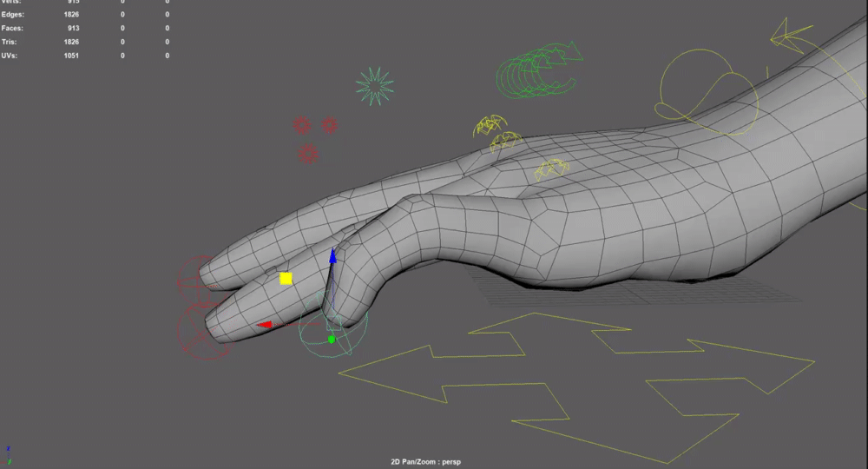868x469 pixels.
Task: Click the 'Faces:' label in the HUD
Action: coord(12,29)
